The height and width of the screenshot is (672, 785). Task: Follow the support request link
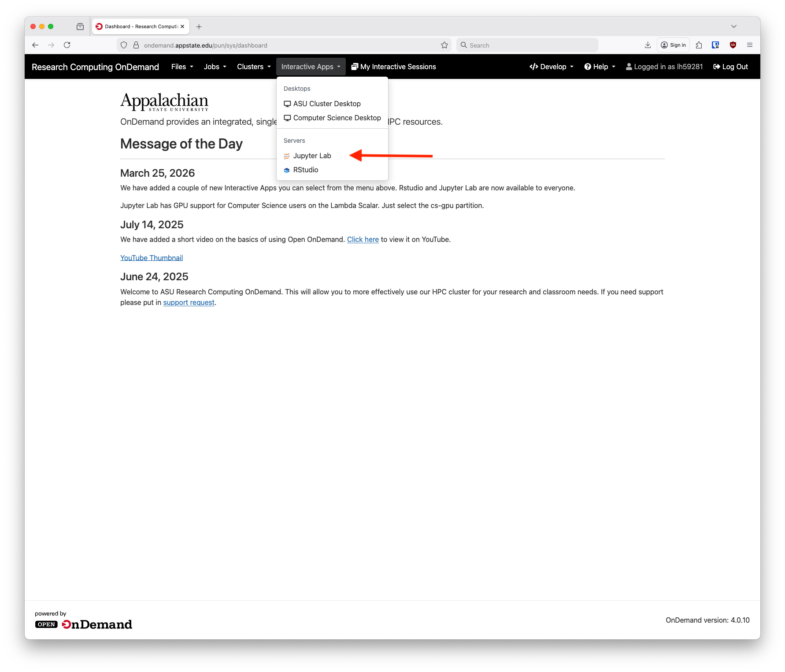point(189,302)
